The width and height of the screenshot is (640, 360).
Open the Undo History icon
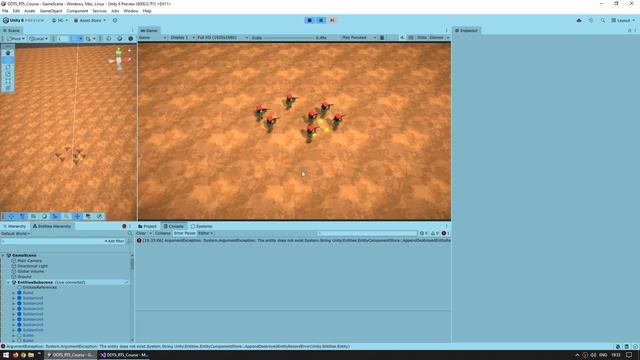[x=591, y=20]
